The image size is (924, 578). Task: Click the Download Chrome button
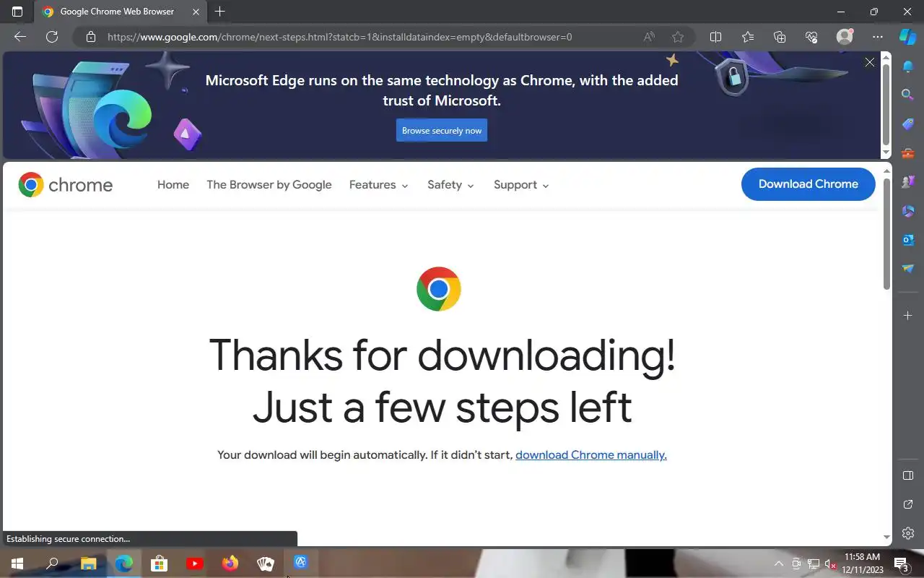(x=808, y=184)
